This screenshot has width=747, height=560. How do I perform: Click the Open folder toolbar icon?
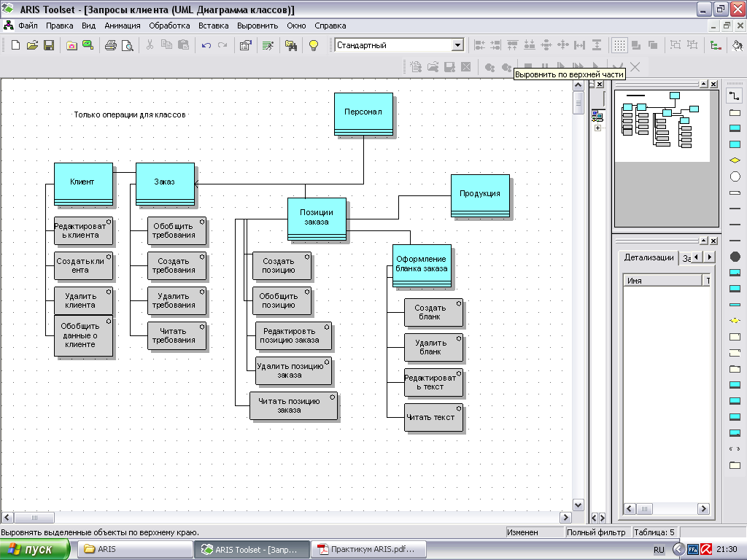(32, 45)
